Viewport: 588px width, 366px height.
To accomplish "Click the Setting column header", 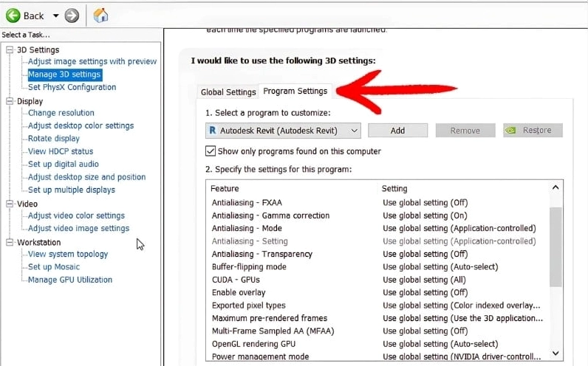I will coord(394,188).
